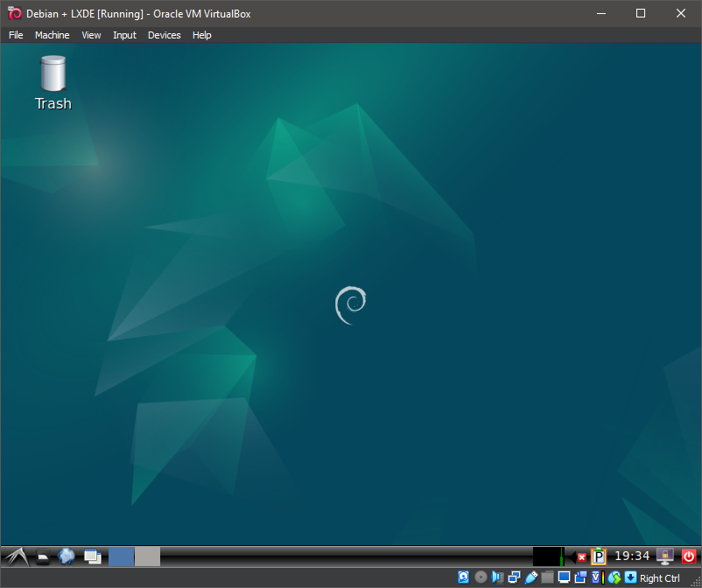Click the USB devices status icon
Screen dimensions: 702x588
pos(530,577)
